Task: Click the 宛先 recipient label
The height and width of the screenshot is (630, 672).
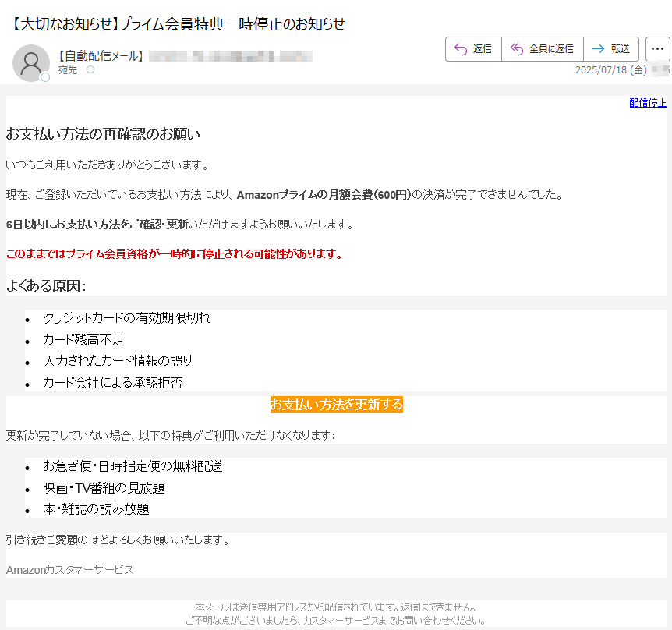Action: click(68, 70)
